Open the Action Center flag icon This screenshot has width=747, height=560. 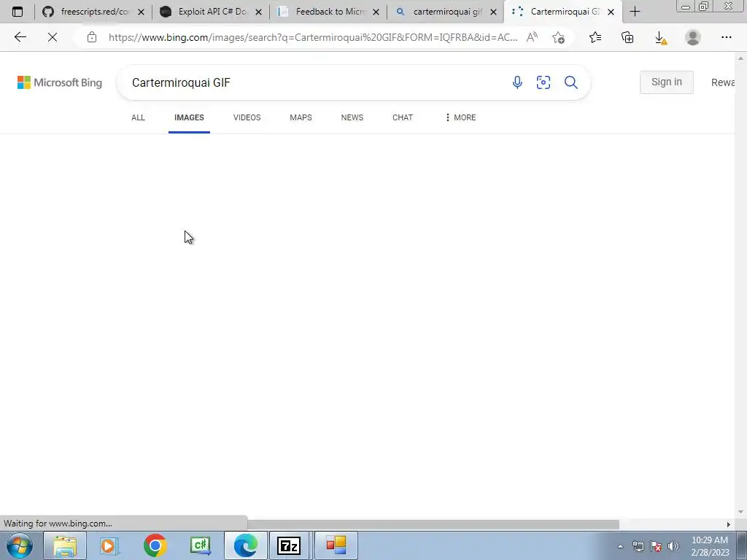pyautogui.click(x=656, y=546)
